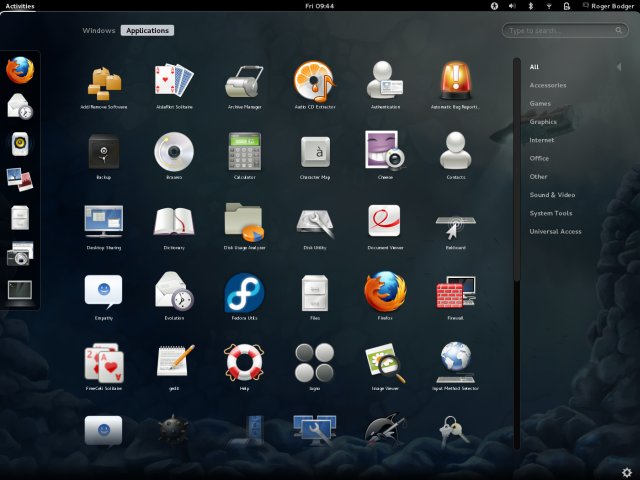This screenshot has height=480, width=640.
Task: Launch the Mines game icon
Action: (173, 430)
